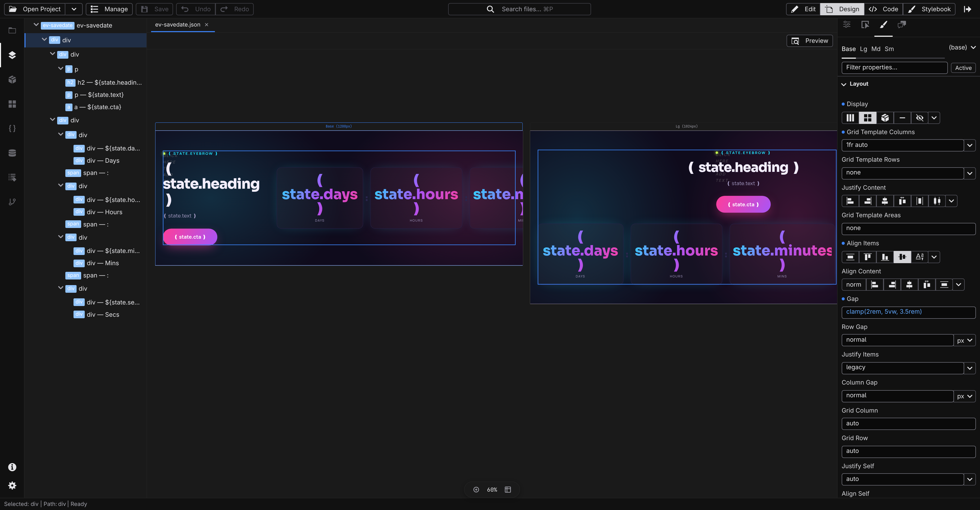Open the curly braces code sidebar icon
Screen dimensions: 980x510
(12, 129)
